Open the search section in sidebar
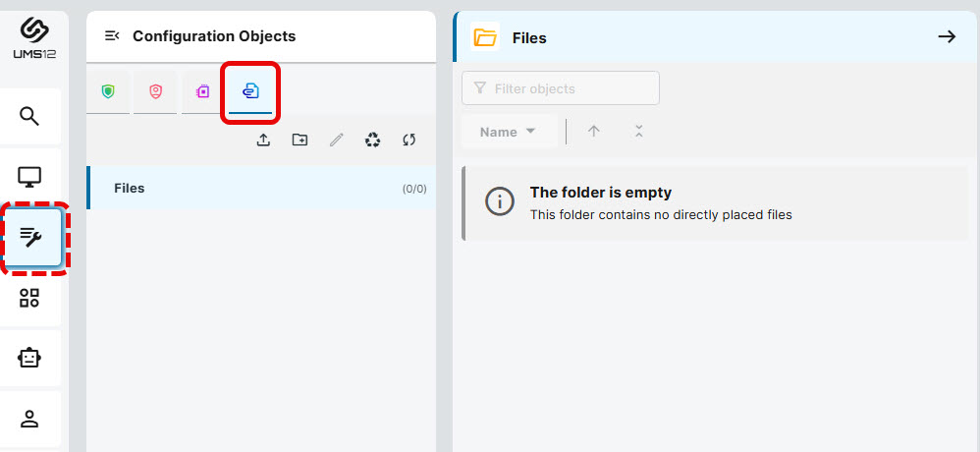 click(29, 116)
